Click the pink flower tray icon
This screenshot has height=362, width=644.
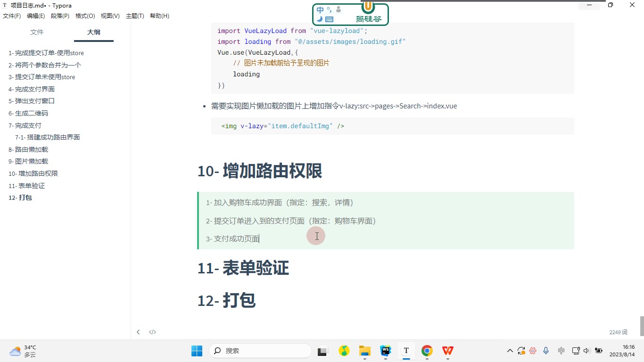[x=533, y=351]
